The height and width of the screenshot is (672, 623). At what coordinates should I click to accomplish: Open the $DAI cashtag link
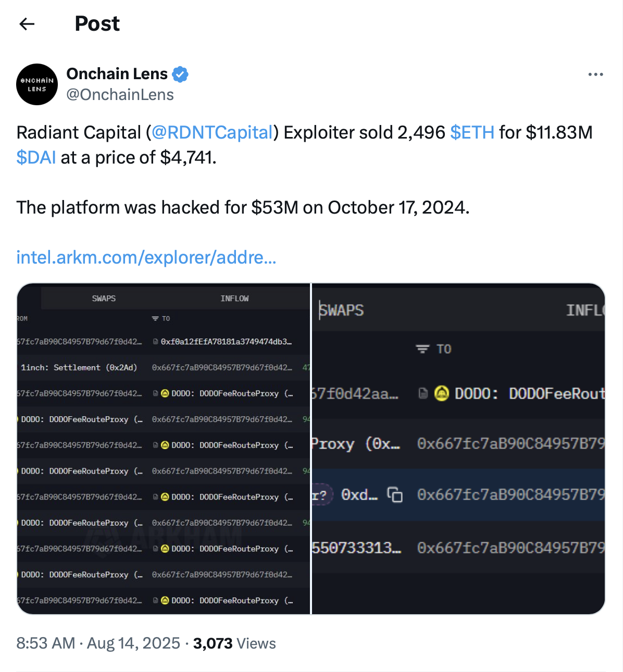(x=36, y=157)
